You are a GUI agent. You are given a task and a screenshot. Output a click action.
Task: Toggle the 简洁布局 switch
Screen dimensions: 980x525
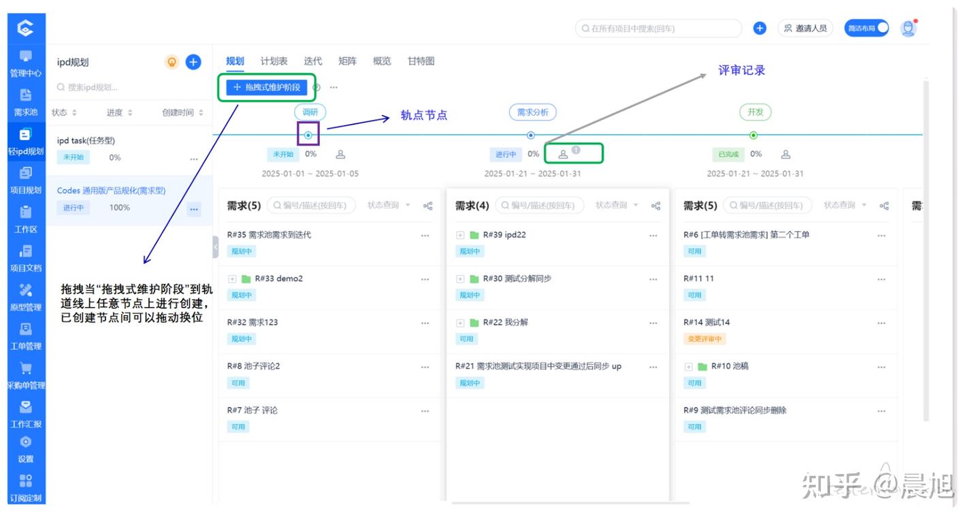pyautogui.click(x=866, y=28)
